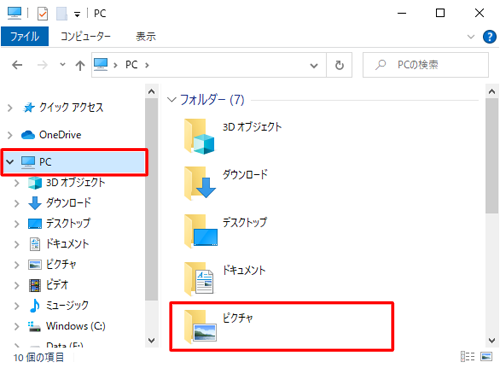Select OneDrive in navigation pane
Viewport: 500px width, 368px height.
[60, 135]
